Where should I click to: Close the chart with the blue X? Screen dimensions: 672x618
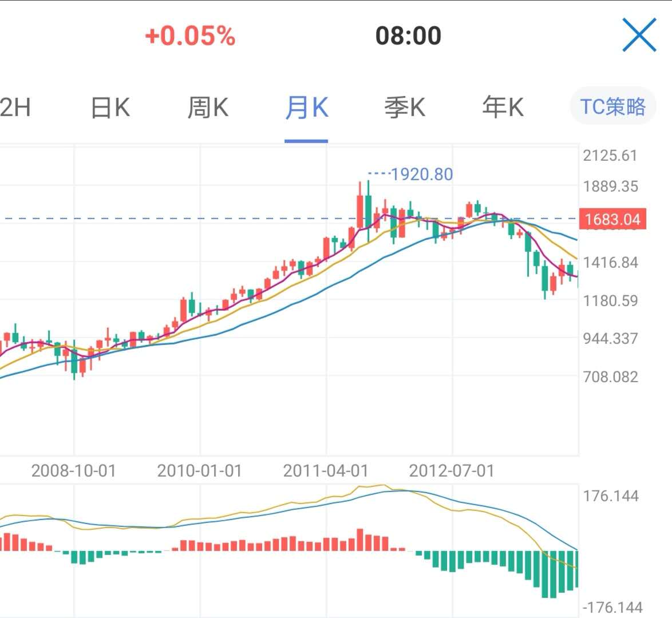pyautogui.click(x=639, y=35)
